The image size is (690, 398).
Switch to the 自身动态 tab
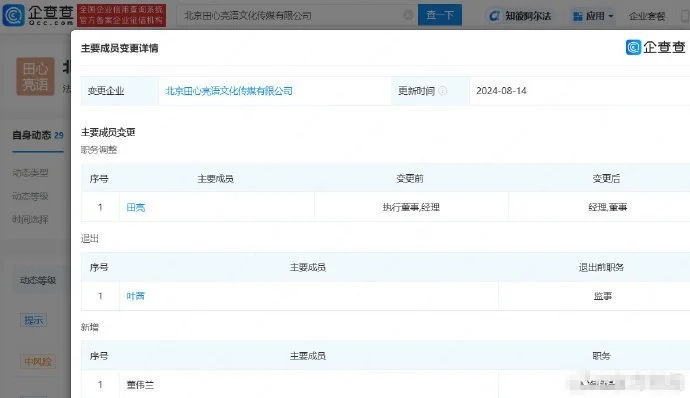click(x=38, y=136)
